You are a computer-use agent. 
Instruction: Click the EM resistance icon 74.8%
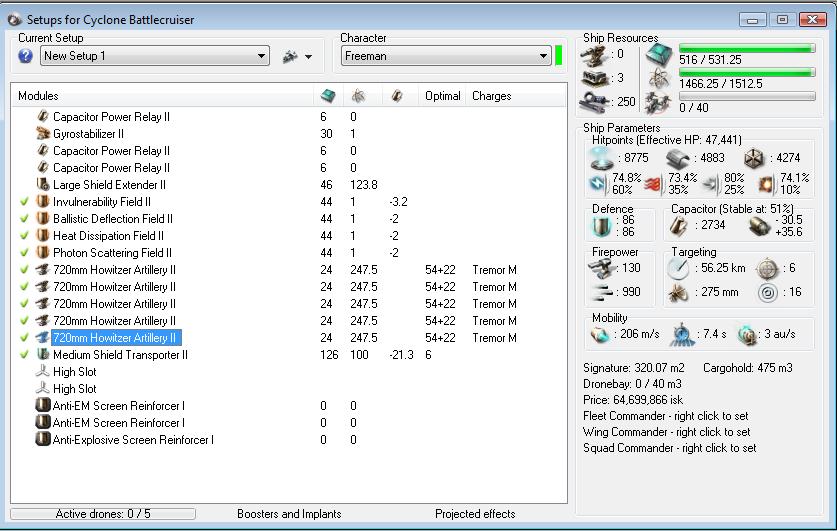[x=597, y=184]
